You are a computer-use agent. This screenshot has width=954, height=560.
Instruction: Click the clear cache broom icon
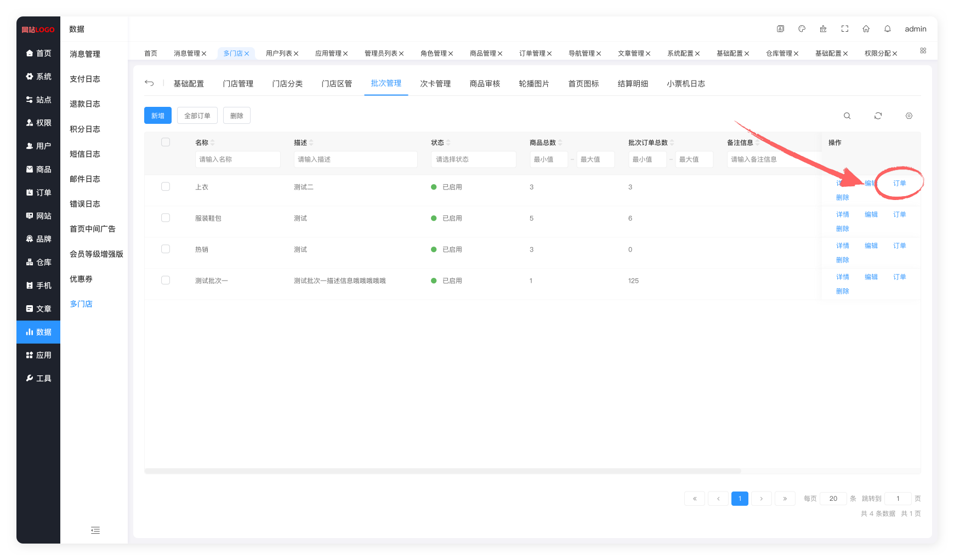823,29
